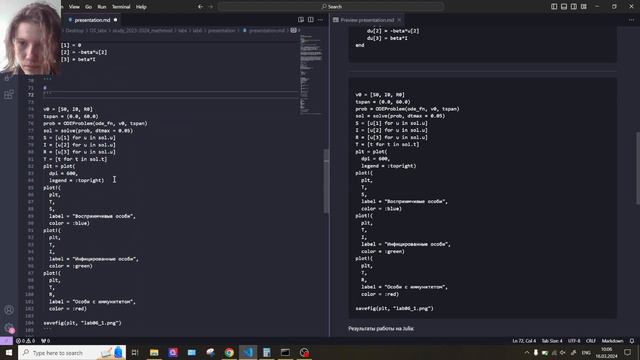Open the Terminal menu

click(121, 7)
